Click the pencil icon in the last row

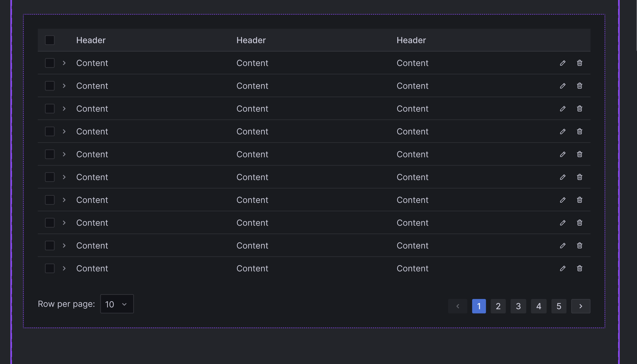(x=563, y=268)
